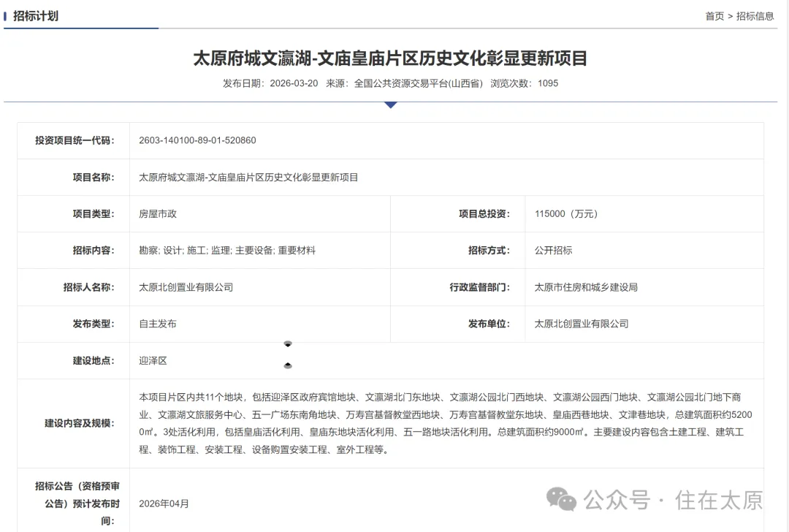This screenshot has width=789, height=532.
Task: Select the 招标计划 section tab
Action: pos(35,16)
